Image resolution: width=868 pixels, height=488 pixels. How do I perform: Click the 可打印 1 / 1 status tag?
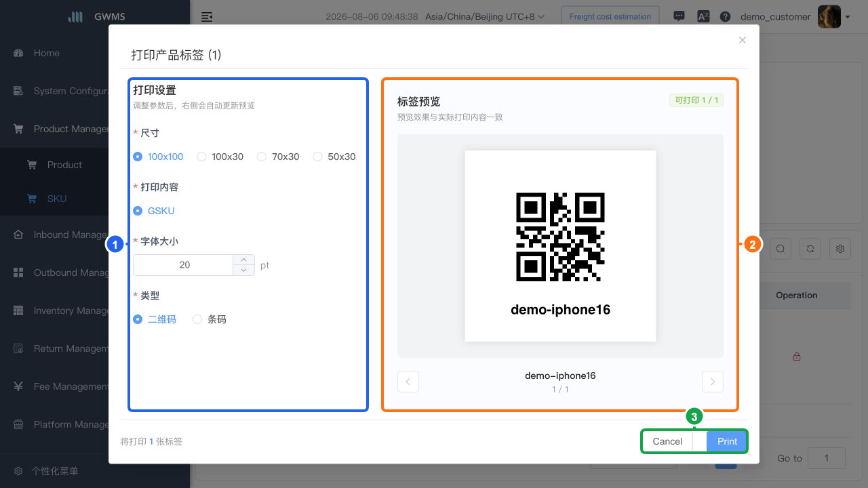(x=696, y=100)
